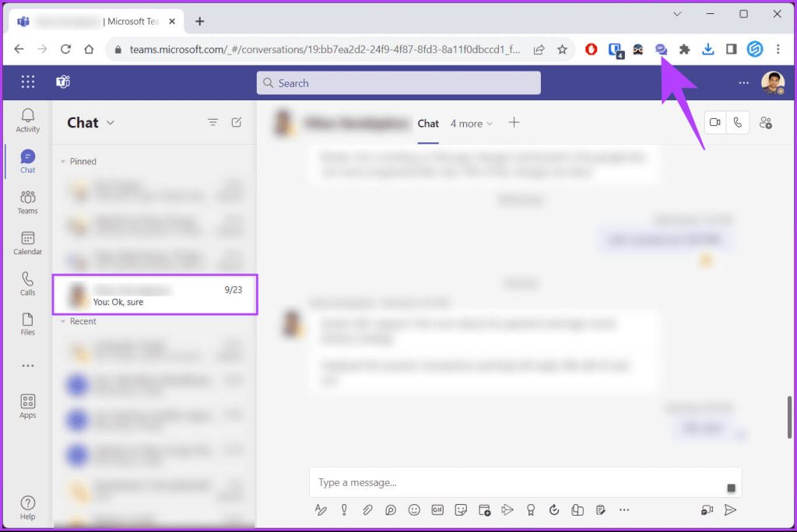Attach a file with paperclip icon
This screenshot has width=797, height=532.
tap(367, 509)
